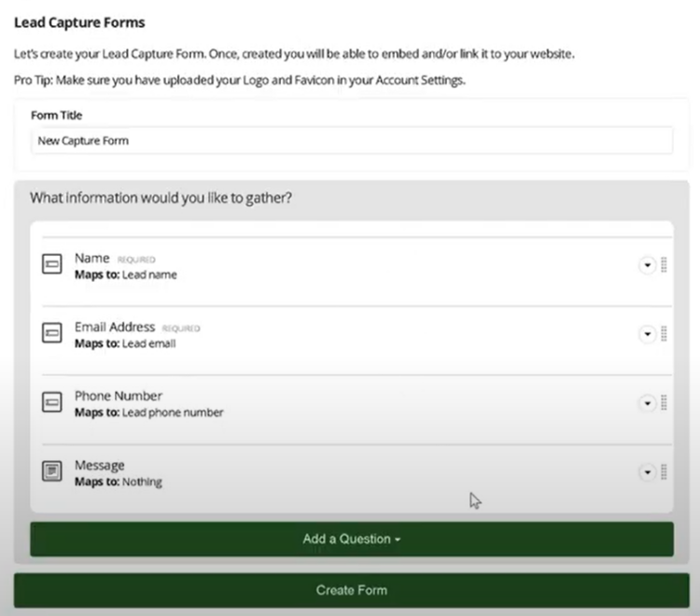The width and height of the screenshot is (700, 616).
Task: Open the Email Address options dropdown arrow
Action: click(x=648, y=334)
